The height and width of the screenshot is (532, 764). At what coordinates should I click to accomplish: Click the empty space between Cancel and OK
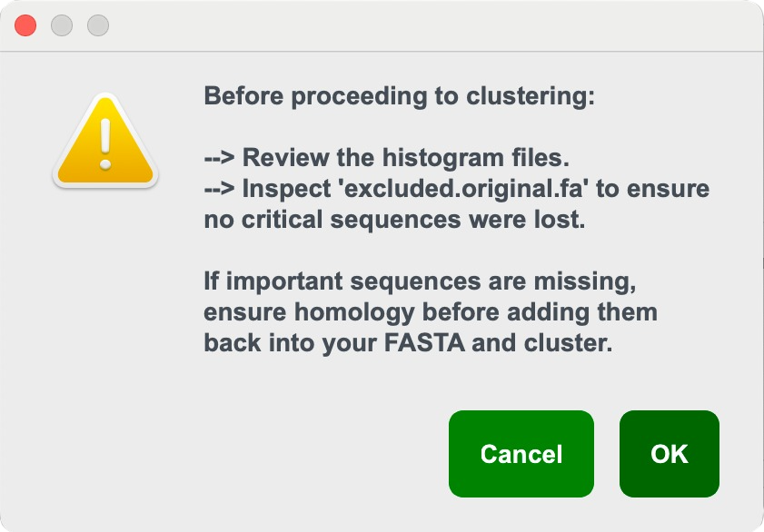(607, 454)
